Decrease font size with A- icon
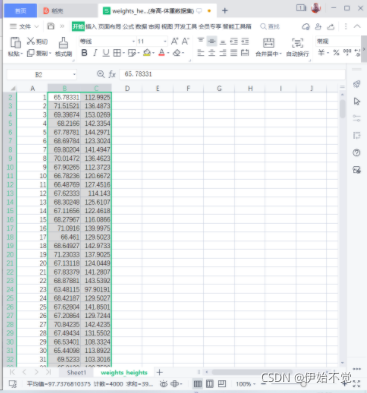The image size is (367, 393). (185, 41)
